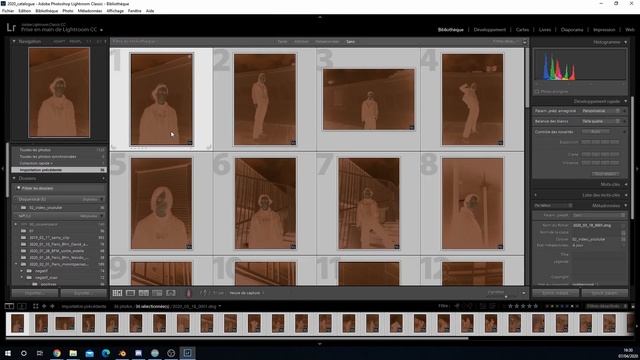The image size is (640, 360).
Task: Open Task View on the taskbar
Action: (x=40, y=353)
